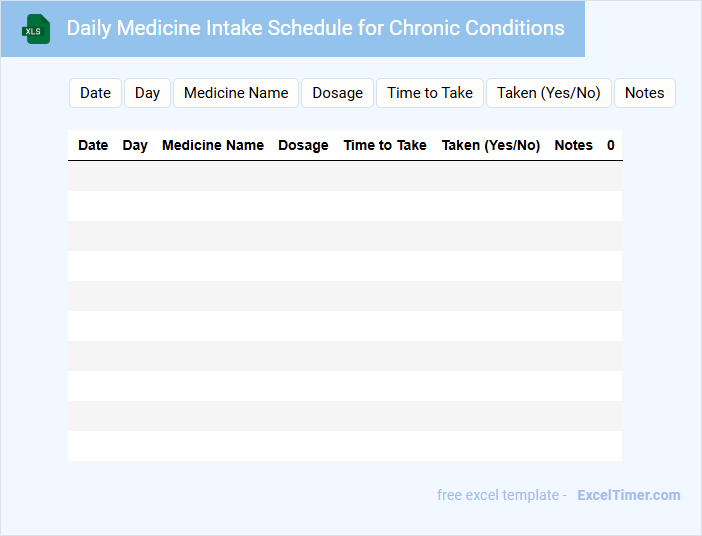Click the Medicine Name tag button

236,93
